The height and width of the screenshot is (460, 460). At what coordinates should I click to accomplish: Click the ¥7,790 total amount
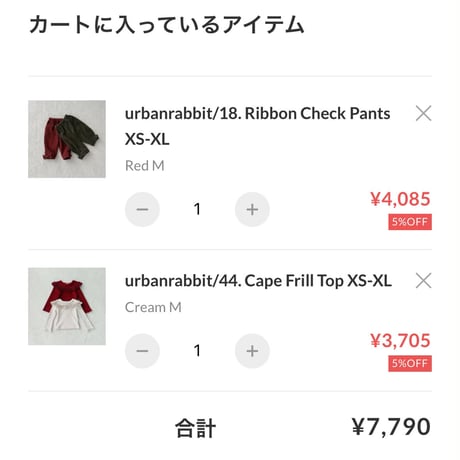point(391,427)
